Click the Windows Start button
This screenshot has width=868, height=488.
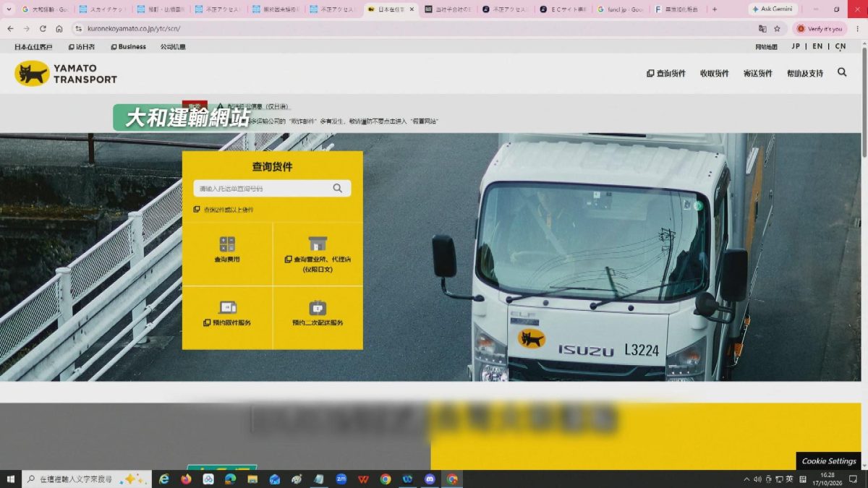coord(10,479)
